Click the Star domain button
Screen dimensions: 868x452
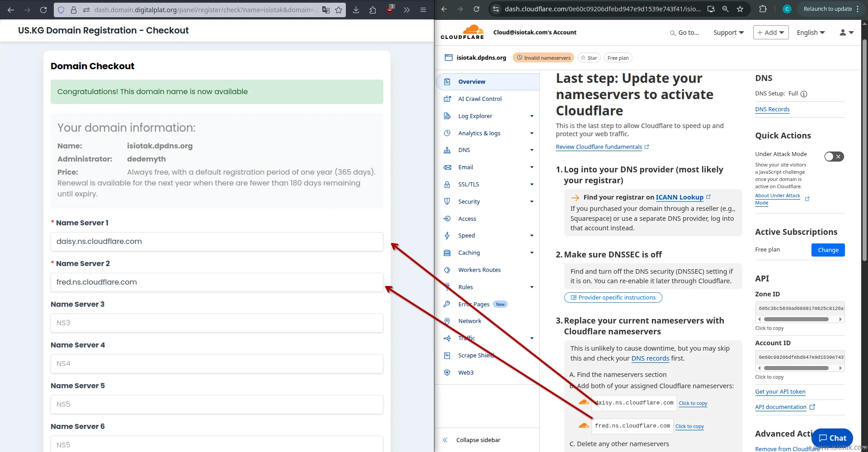(x=589, y=58)
